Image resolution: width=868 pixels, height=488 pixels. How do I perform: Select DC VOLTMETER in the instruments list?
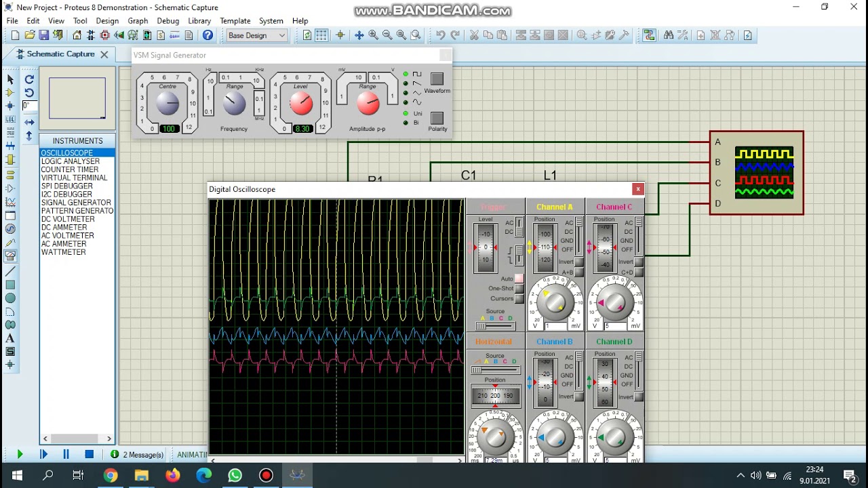pyautogui.click(x=77, y=219)
